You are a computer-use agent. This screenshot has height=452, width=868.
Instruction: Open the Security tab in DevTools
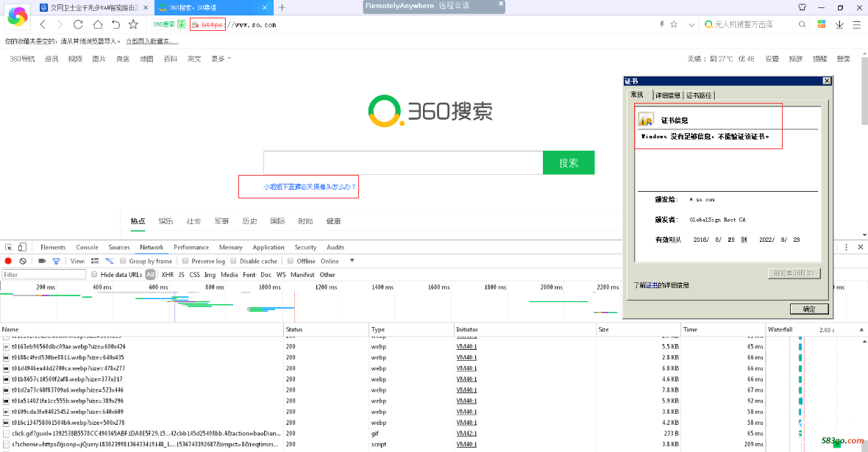click(305, 247)
